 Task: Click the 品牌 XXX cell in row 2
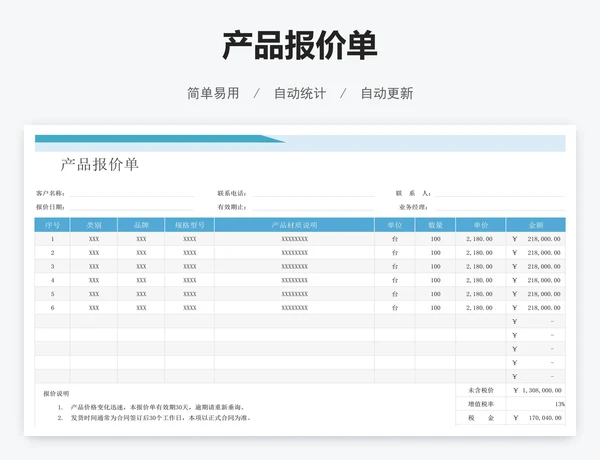pyautogui.click(x=141, y=253)
